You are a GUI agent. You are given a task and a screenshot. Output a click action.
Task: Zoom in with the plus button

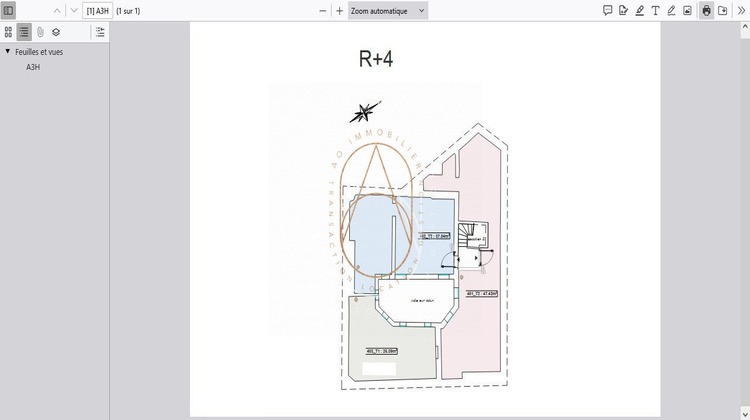[x=340, y=11]
